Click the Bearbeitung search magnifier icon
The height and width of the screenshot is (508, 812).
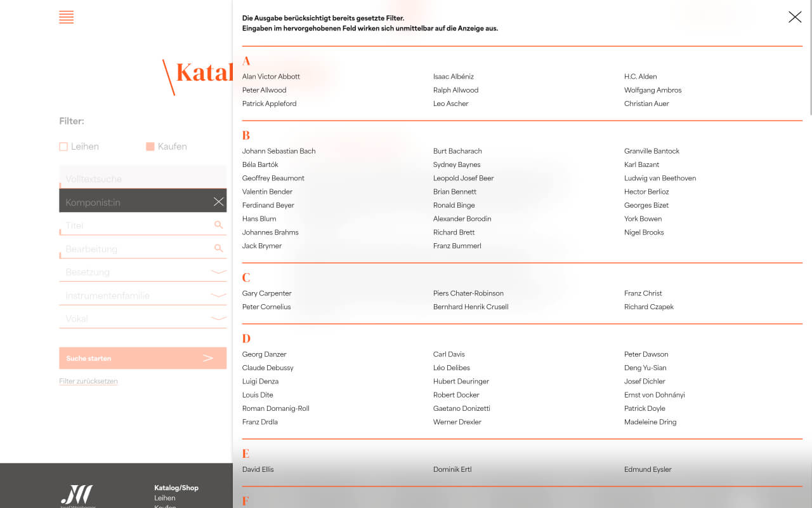[218, 248]
